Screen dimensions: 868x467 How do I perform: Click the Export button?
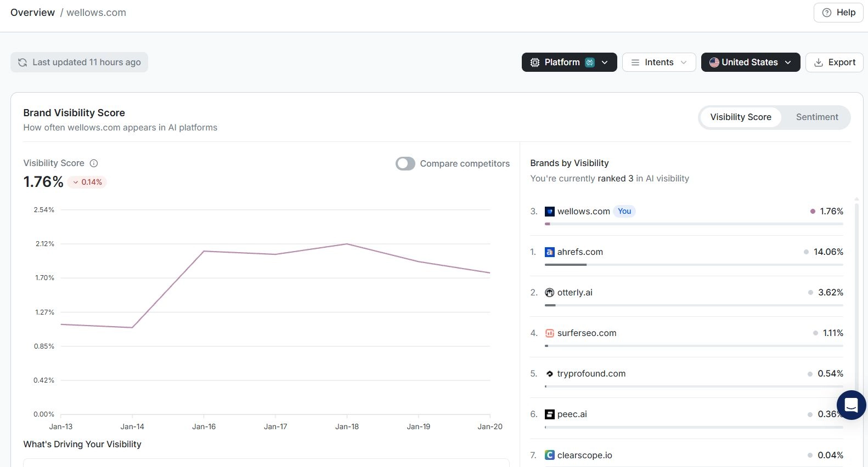pos(834,62)
